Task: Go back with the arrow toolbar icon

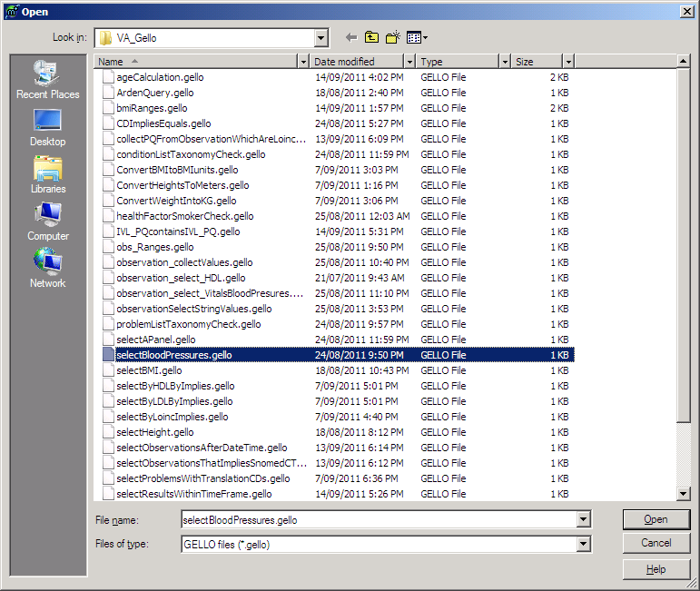Action: [x=351, y=38]
